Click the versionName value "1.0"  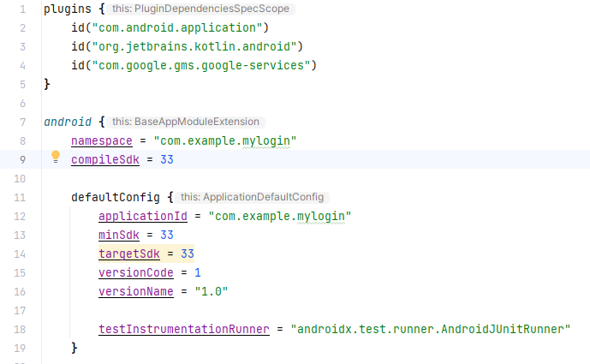click(x=212, y=291)
